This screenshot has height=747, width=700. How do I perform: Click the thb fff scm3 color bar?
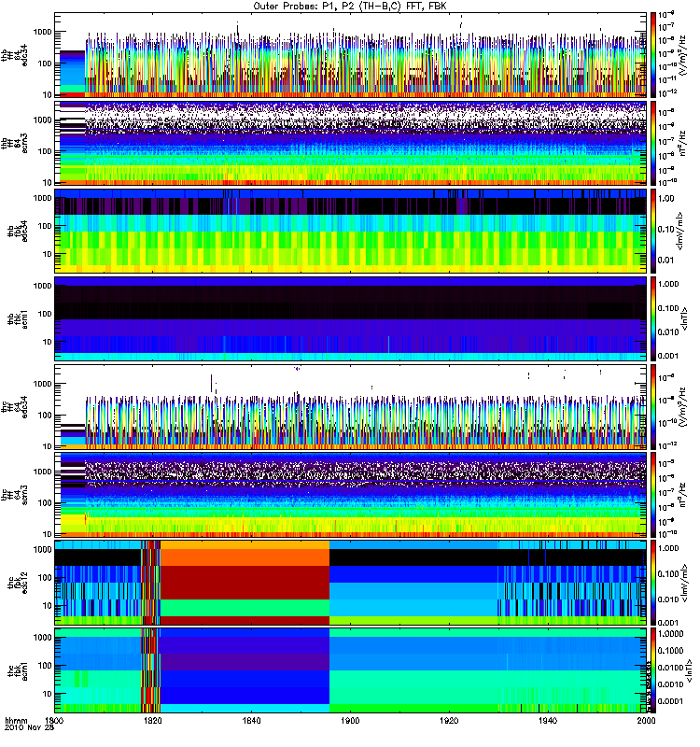(653, 144)
